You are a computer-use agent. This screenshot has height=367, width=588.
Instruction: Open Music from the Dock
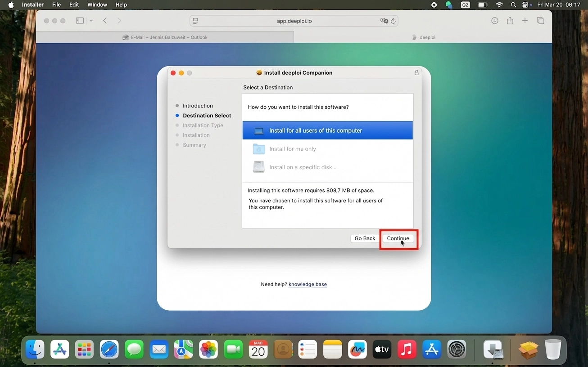[407, 349]
